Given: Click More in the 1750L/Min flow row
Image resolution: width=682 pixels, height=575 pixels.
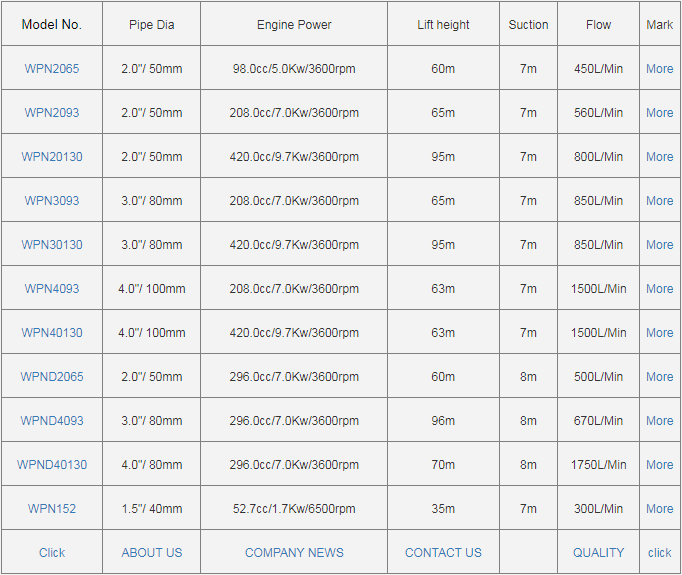Looking at the screenshot, I should [659, 465].
